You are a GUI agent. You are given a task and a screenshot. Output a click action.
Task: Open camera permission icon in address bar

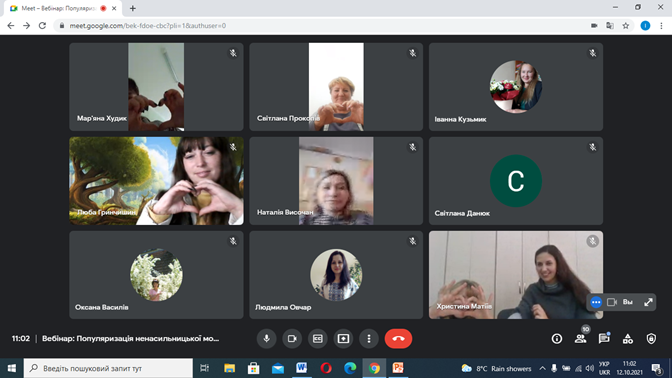tap(594, 26)
